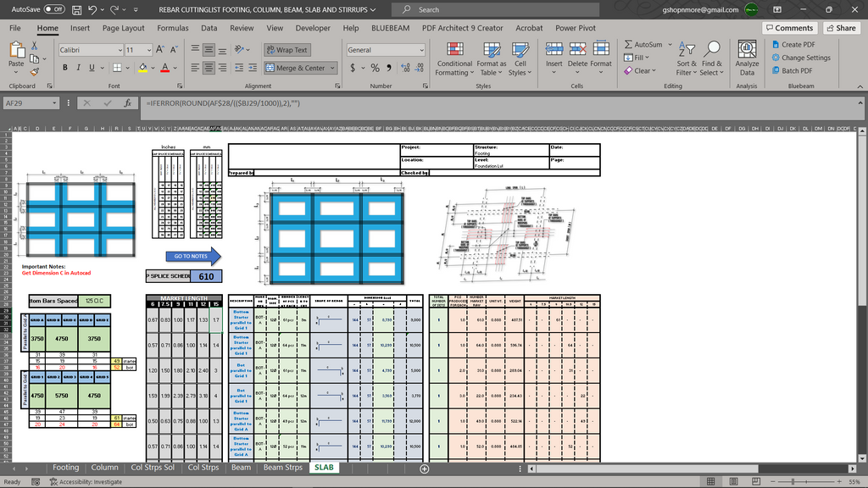Image resolution: width=868 pixels, height=488 pixels.
Task: Select the Format Painter brush icon
Action: click(x=34, y=72)
